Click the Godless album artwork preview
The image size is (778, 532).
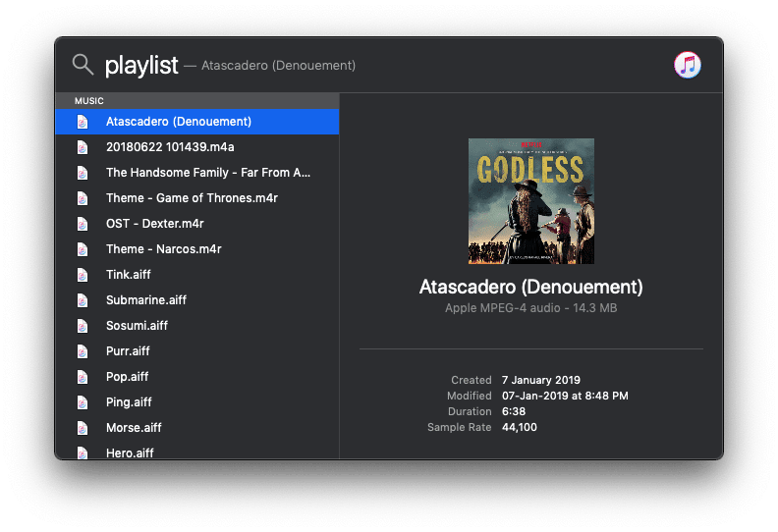click(x=530, y=201)
